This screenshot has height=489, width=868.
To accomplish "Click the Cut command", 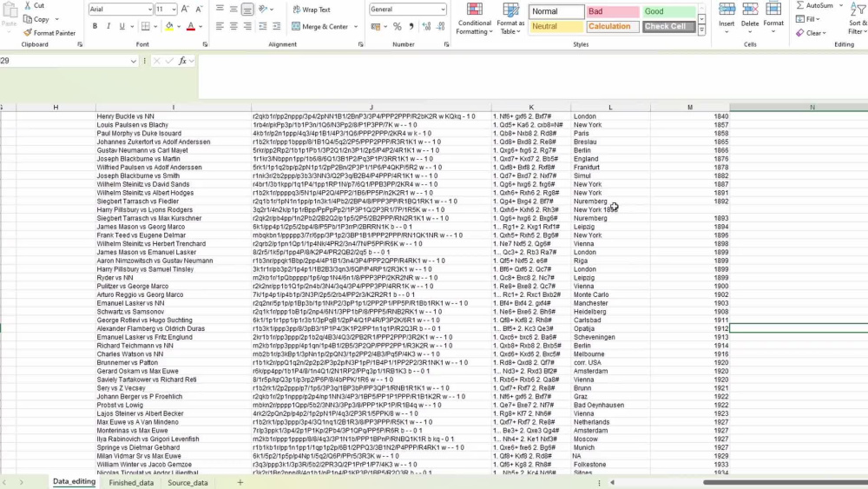I will point(35,5).
